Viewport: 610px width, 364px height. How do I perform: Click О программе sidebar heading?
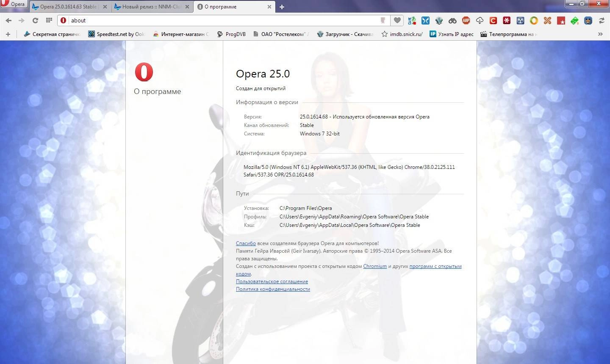coord(158,91)
